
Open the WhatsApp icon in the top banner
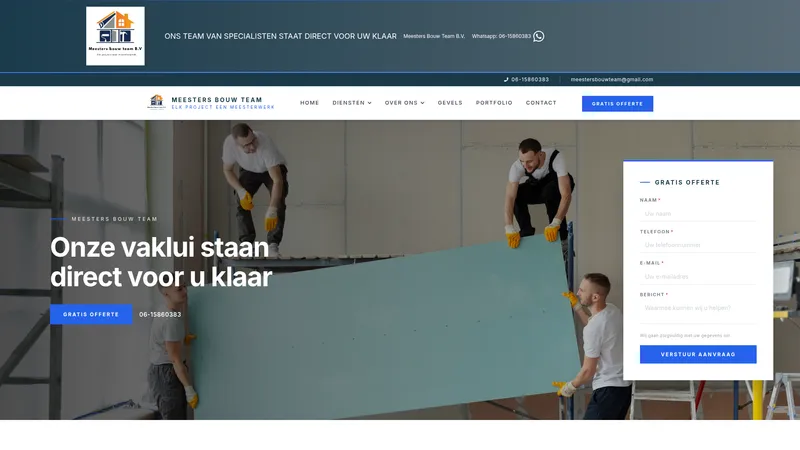pyautogui.click(x=539, y=36)
